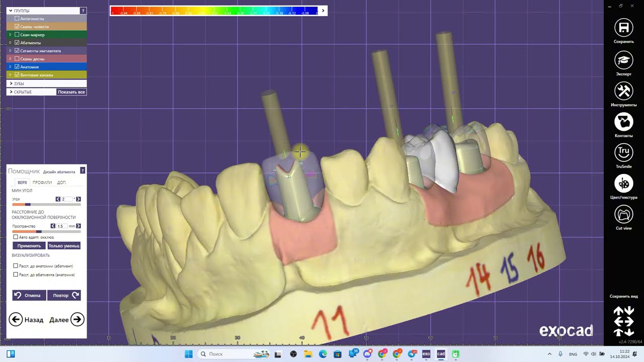
Task: Click the Только уменьш. button
Action: point(64,246)
